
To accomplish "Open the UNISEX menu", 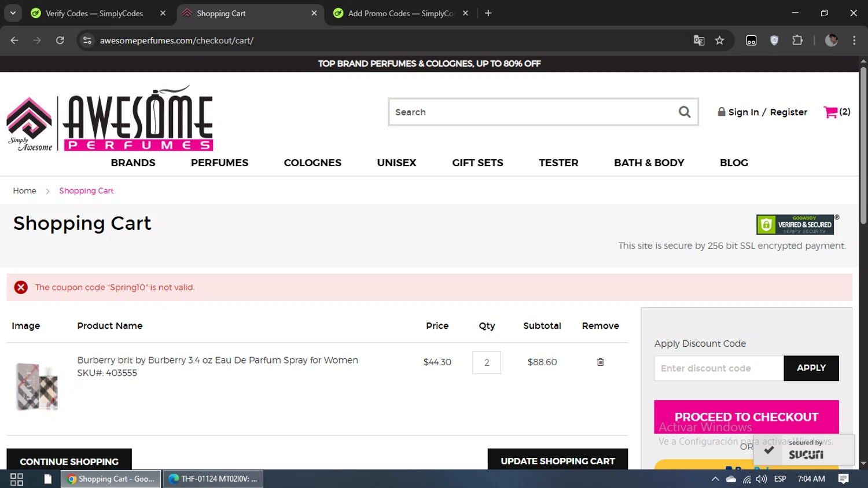I will point(396,163).
